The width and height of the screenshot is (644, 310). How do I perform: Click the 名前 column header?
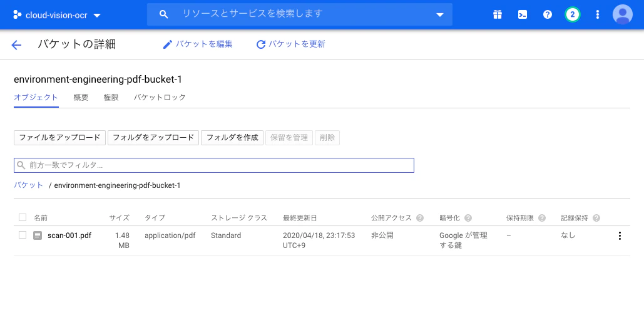(x=41, y=218)
